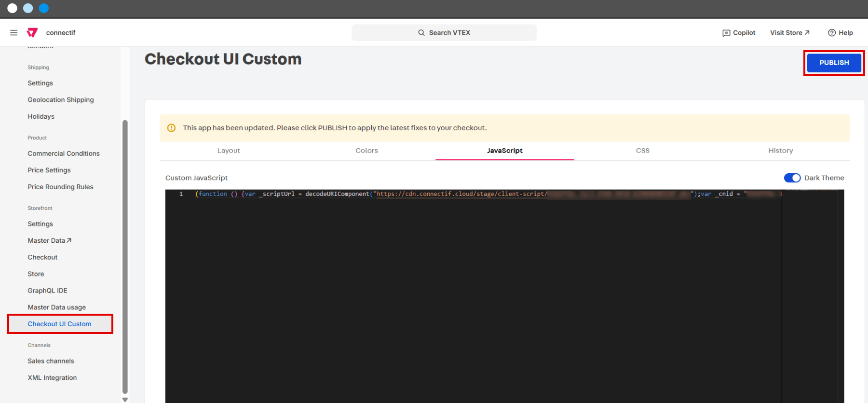Click the sidebar scroll down arrow
The width and height of the screenshot is (868, 403).
tap(125, 400)
